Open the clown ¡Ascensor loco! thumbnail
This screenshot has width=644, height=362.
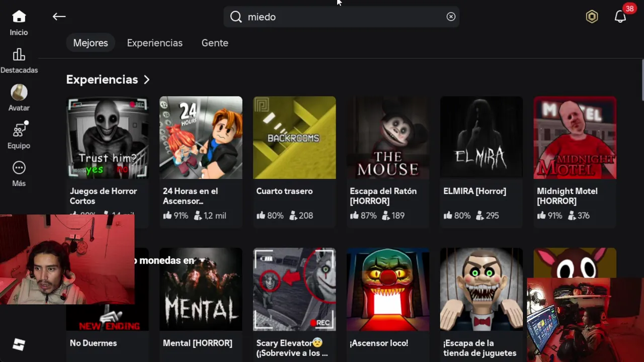388,289
